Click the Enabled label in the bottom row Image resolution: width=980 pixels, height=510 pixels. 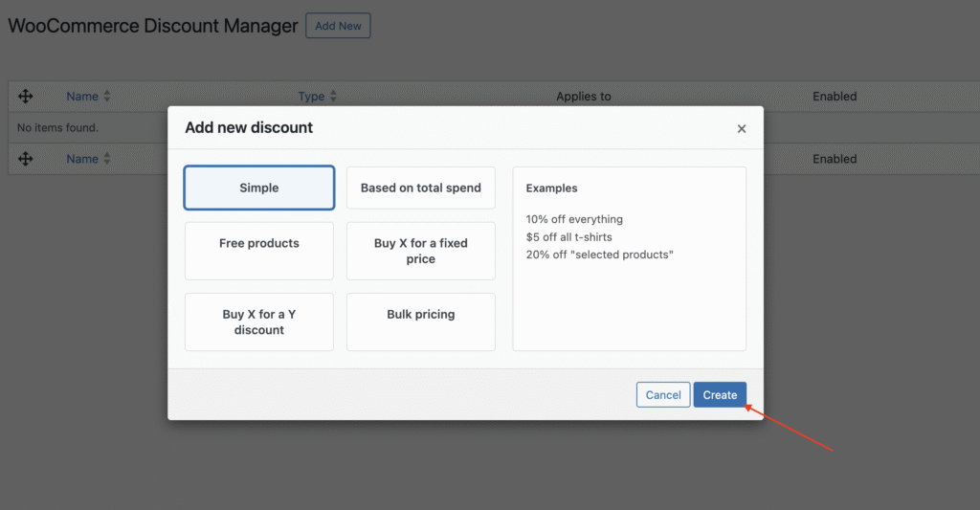[x=835, y=159]
